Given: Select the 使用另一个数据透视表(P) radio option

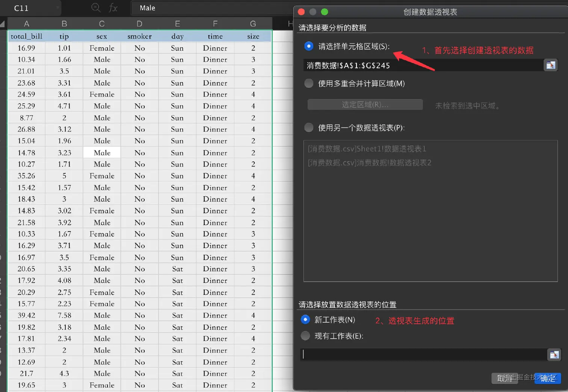Looking at the screenshot, I should pos(309,128).
